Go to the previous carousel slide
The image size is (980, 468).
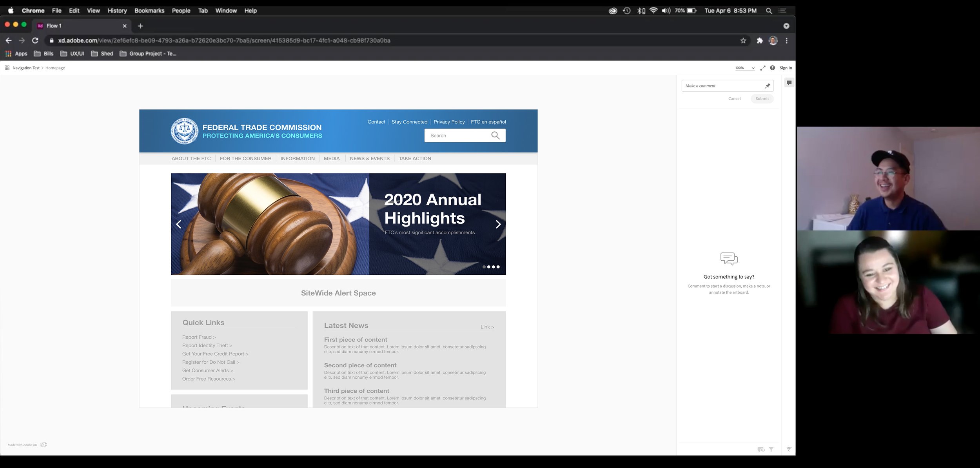179,224
